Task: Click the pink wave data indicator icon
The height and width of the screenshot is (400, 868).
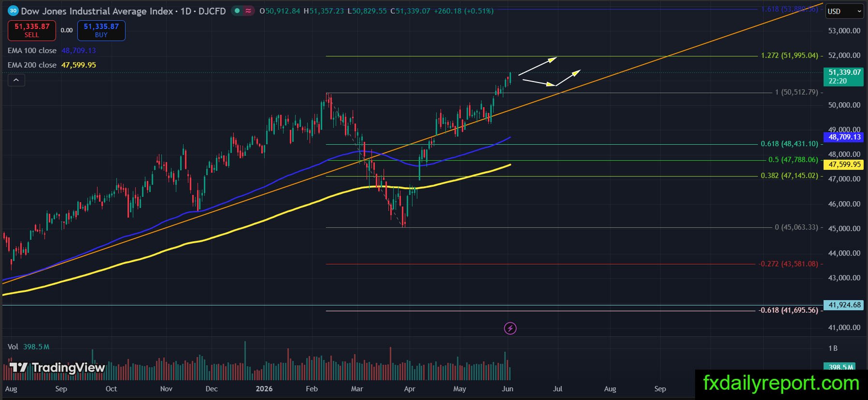Action: point(248,11)
